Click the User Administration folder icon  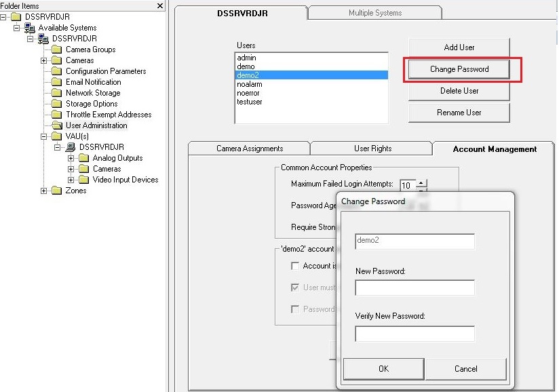coord(57,125)
